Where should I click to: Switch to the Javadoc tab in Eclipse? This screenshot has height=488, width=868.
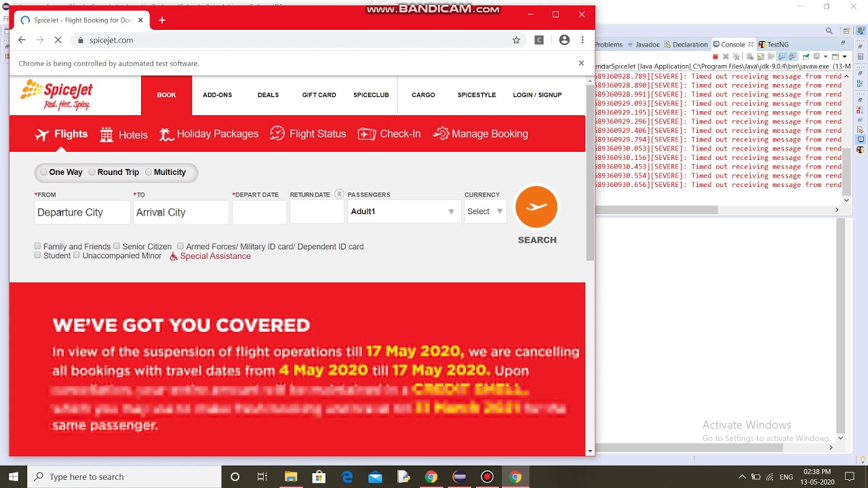(x=644, y=45)
